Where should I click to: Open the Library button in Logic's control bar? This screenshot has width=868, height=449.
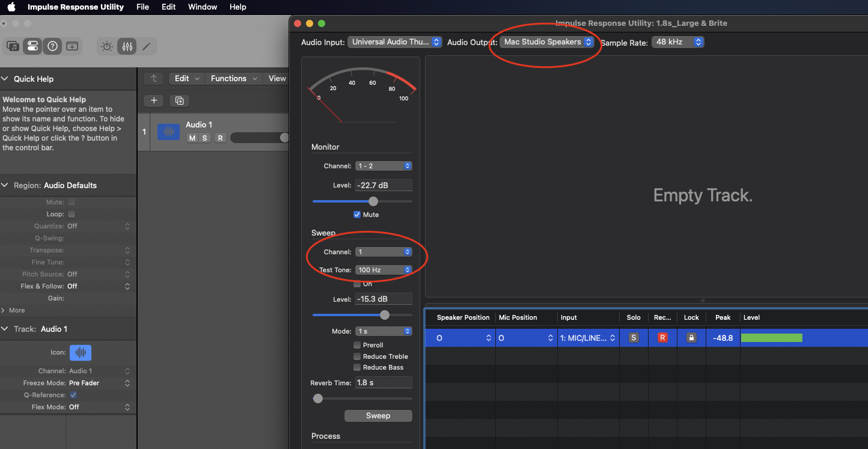coord(13,46)
